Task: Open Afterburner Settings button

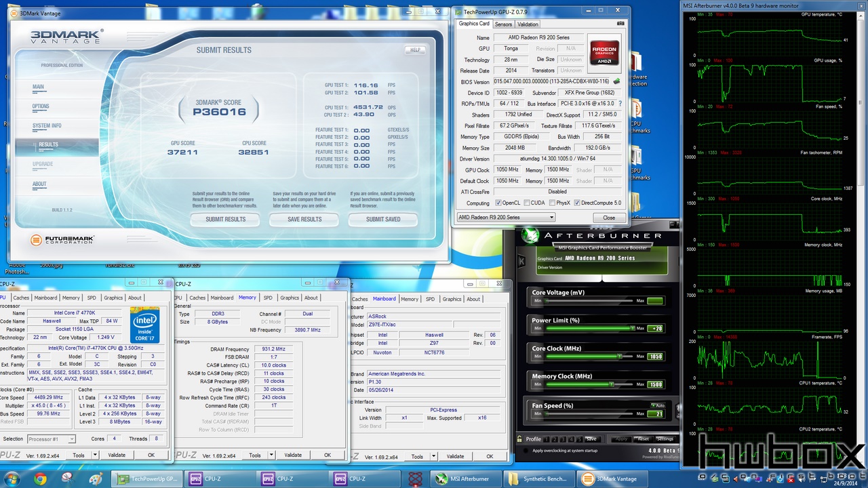Action: coord(665,439)
